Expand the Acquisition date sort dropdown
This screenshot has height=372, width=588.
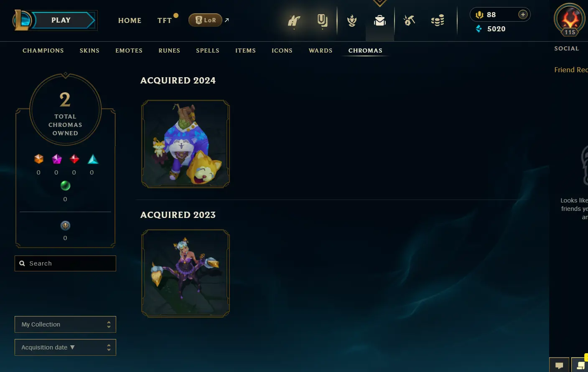[x=65, y=347]
